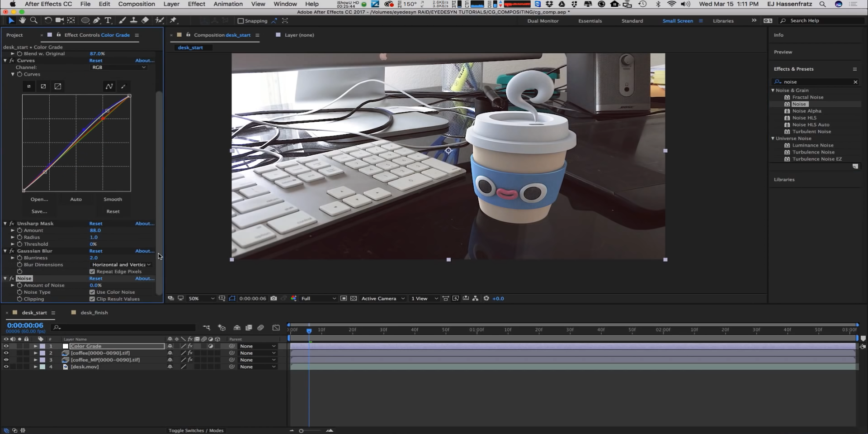The image size is (868, 434).
Task: Click the Curves Smooth button
Action: (113, 200)
